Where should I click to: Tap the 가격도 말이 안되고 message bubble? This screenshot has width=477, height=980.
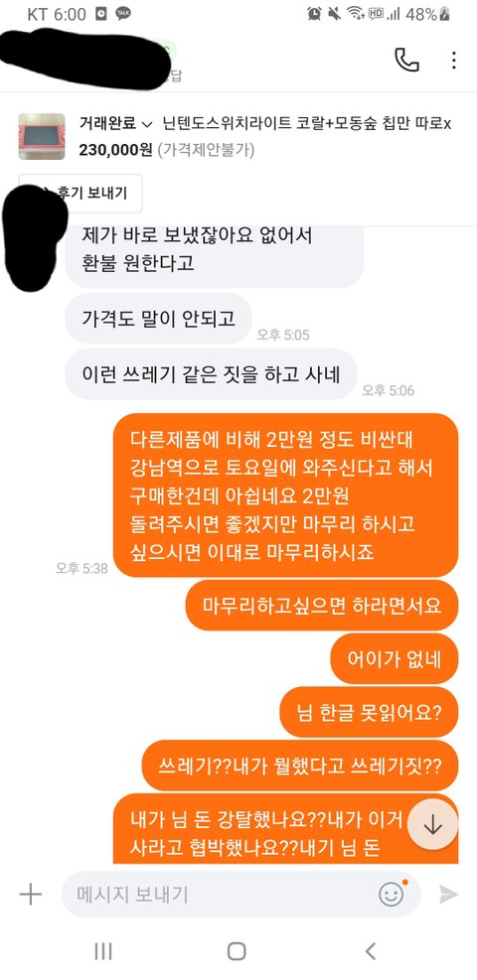(158, 318)
